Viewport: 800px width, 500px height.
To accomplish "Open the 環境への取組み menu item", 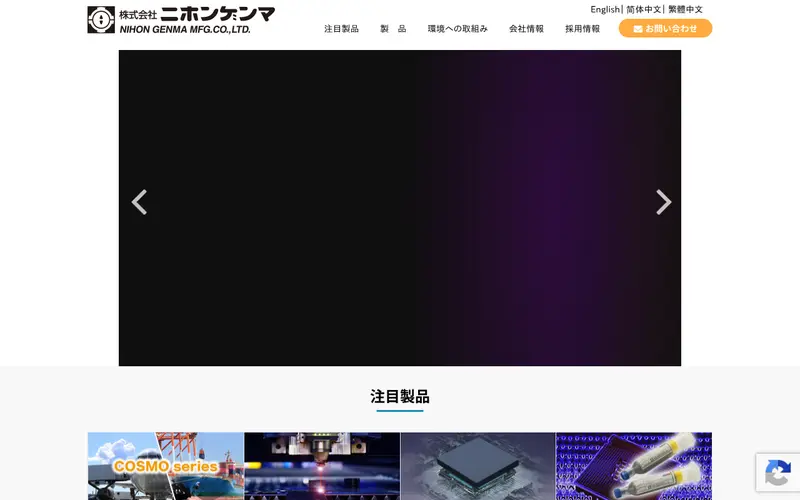I will [458, 29].
